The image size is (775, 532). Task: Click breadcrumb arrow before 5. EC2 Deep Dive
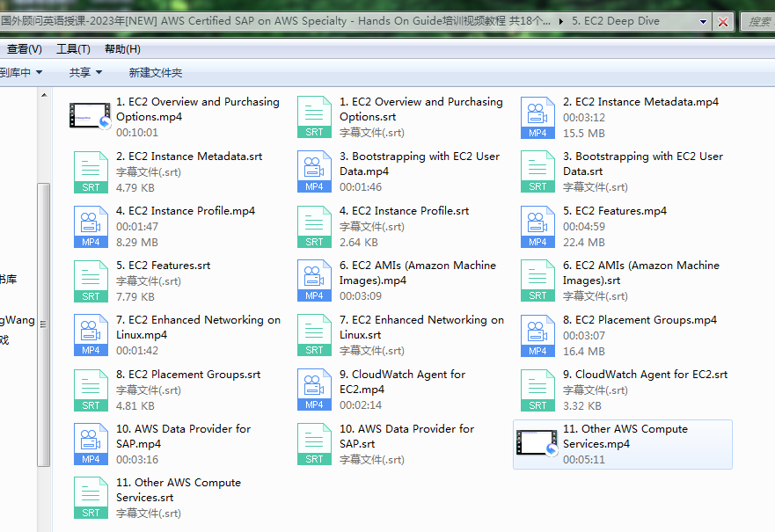[561, 21]
